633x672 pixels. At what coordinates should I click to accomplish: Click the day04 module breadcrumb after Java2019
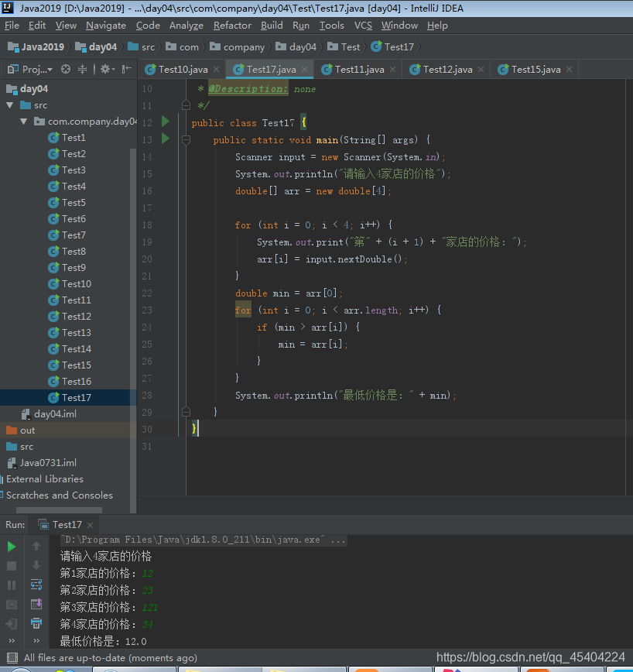click(96, 46)
